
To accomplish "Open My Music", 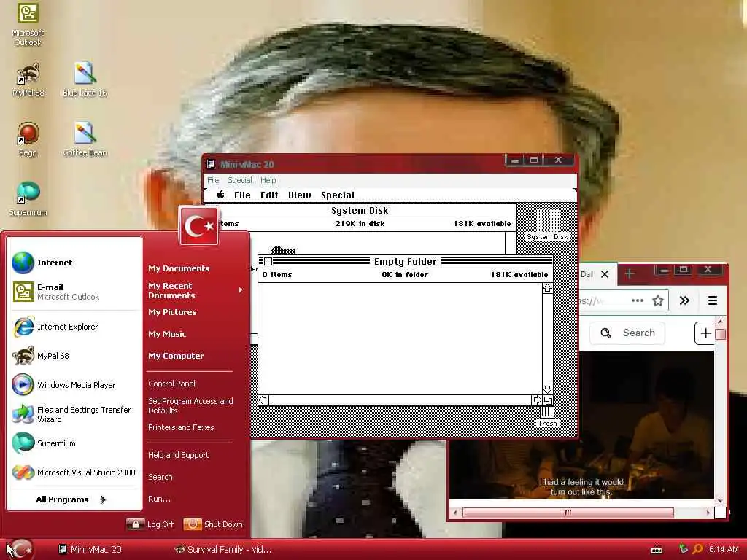I will 167,334.
